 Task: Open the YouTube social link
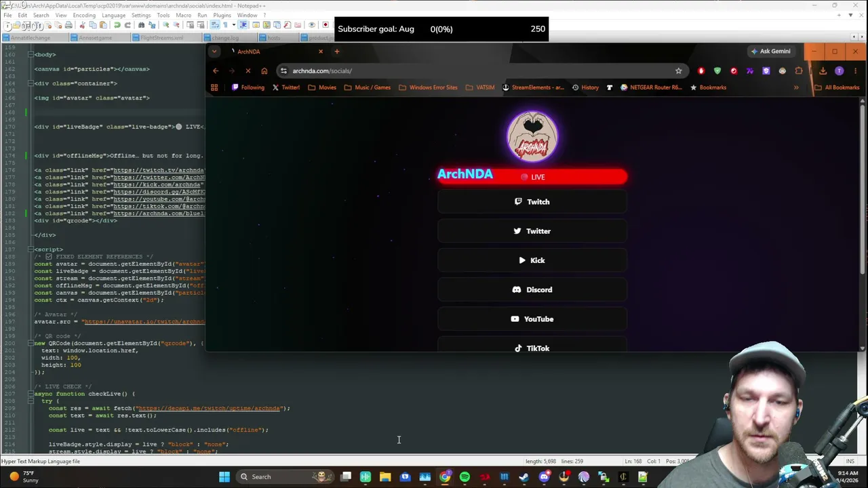pos(532,319)
